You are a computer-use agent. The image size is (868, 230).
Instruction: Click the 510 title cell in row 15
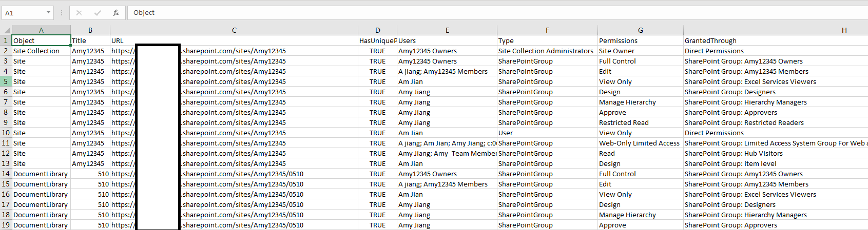pyautogui.click(x=90, y=184)
